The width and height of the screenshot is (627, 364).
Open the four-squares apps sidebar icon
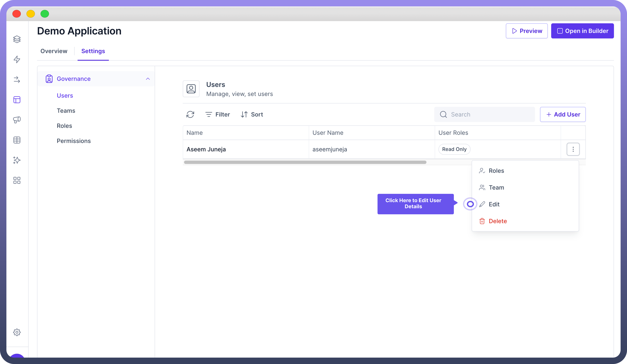17,180
